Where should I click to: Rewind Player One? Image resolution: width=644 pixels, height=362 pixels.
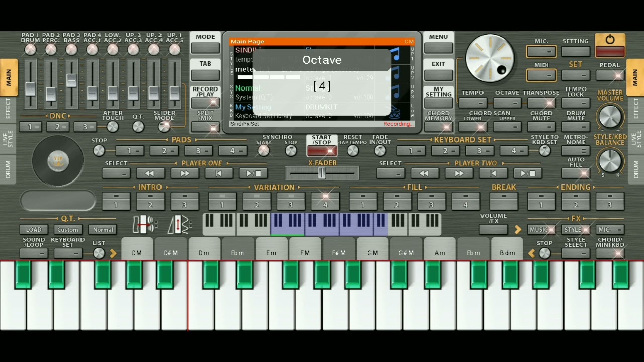(x=150, y=173)
